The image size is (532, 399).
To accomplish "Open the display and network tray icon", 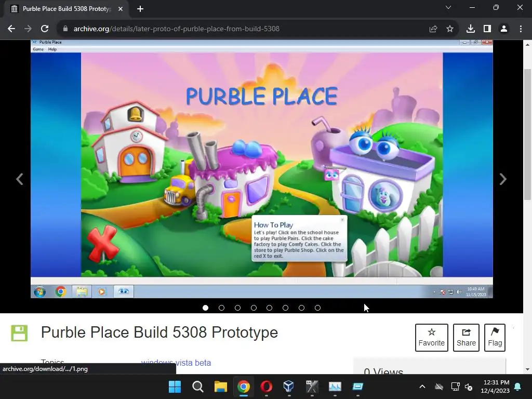I will pos(455,387).
